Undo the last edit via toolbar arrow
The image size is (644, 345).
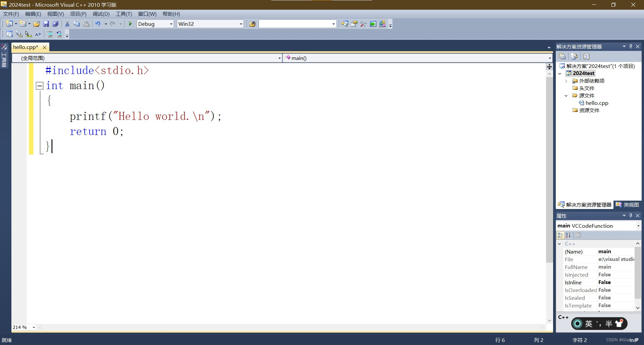(x=98, y=24)
